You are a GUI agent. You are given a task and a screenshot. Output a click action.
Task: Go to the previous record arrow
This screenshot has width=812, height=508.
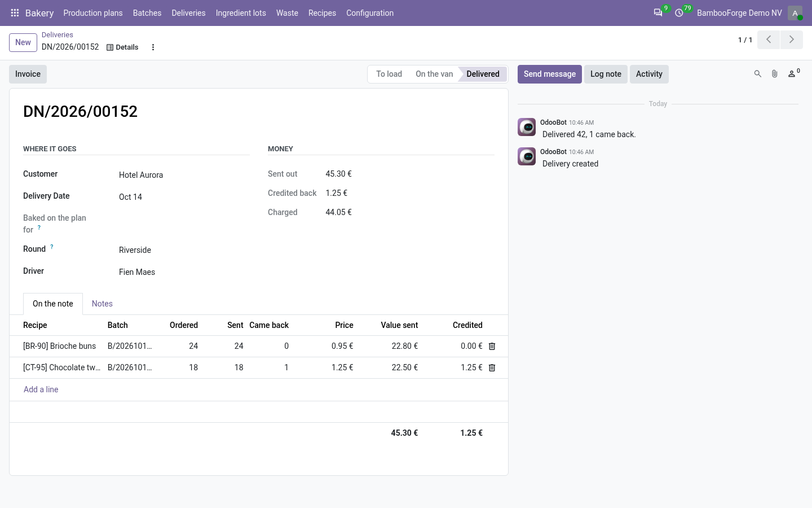coord(769,40)
